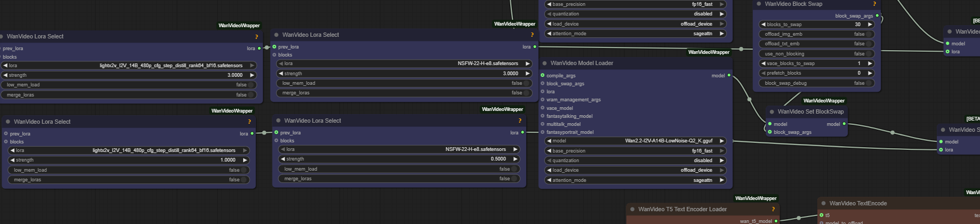Click block_swap_args output port on WanVideo Block Swap
980x224 pixels.
click(x=877, y=15)
